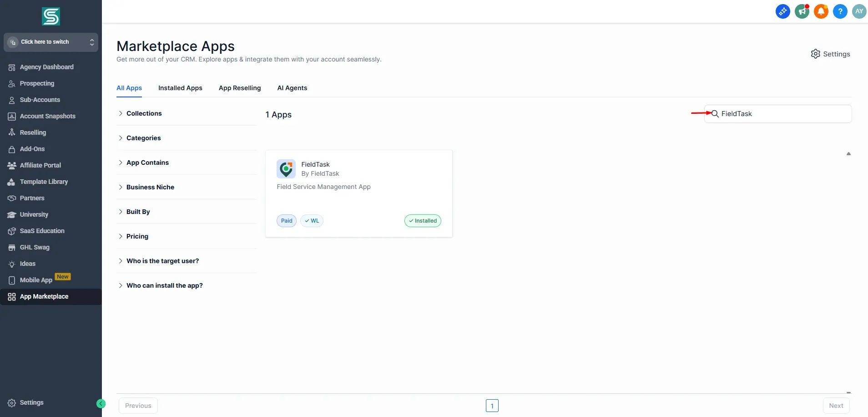Click the scrollbar up arrow
Screen dimensions: 868x417
point(848,154)
